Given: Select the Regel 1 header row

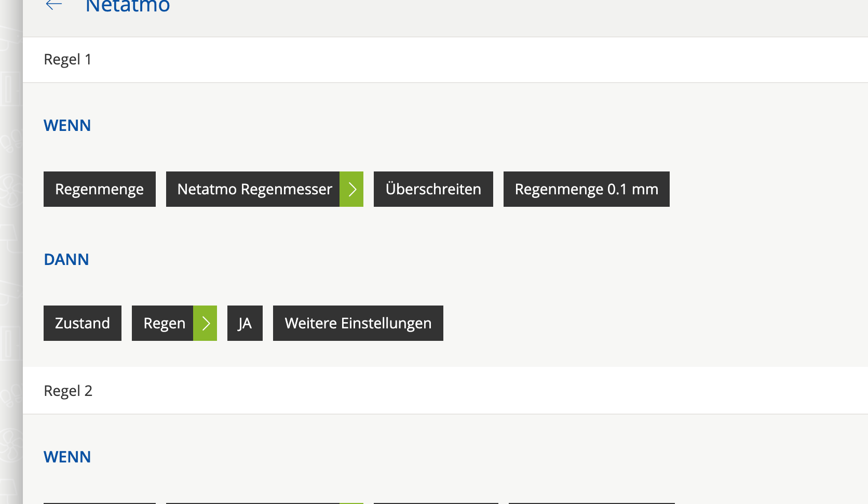Looking at the screenshot, I should [445, 60].
